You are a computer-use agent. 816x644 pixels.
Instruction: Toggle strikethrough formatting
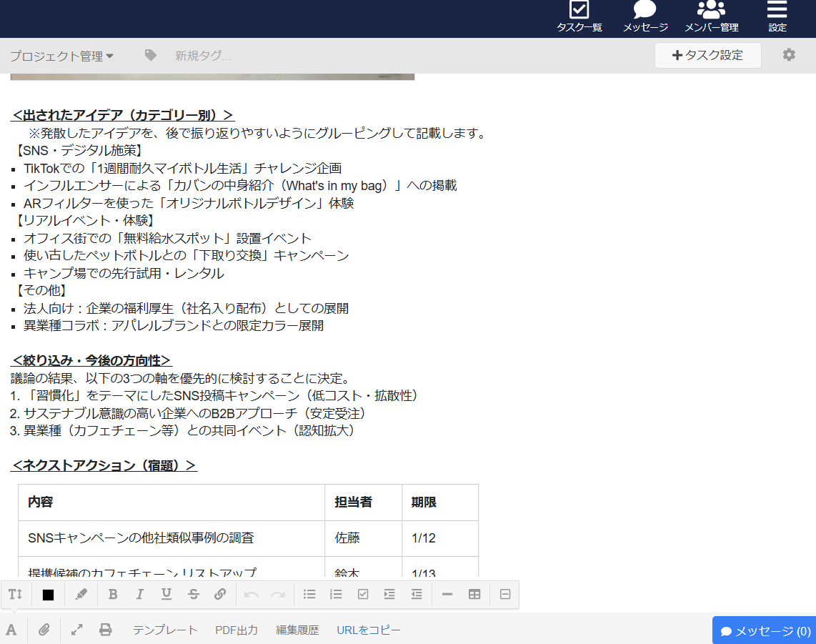pos(194,594)
